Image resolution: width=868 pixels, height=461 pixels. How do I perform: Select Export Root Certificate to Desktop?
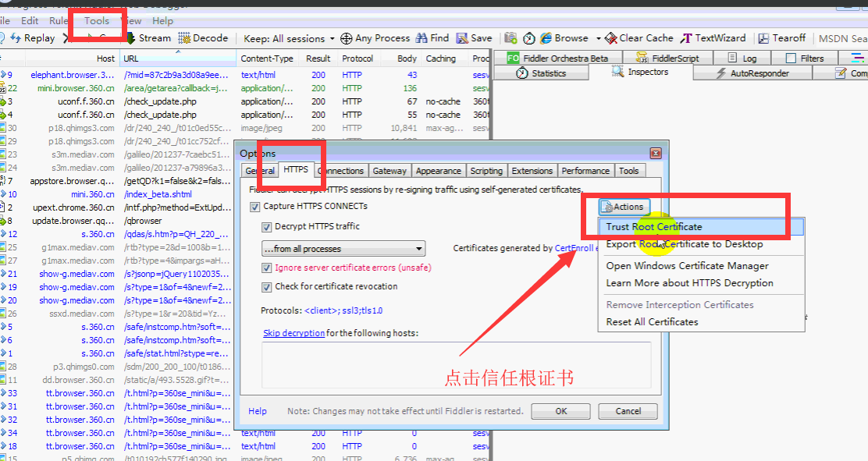pyautogui.click(x=701, y=244)
